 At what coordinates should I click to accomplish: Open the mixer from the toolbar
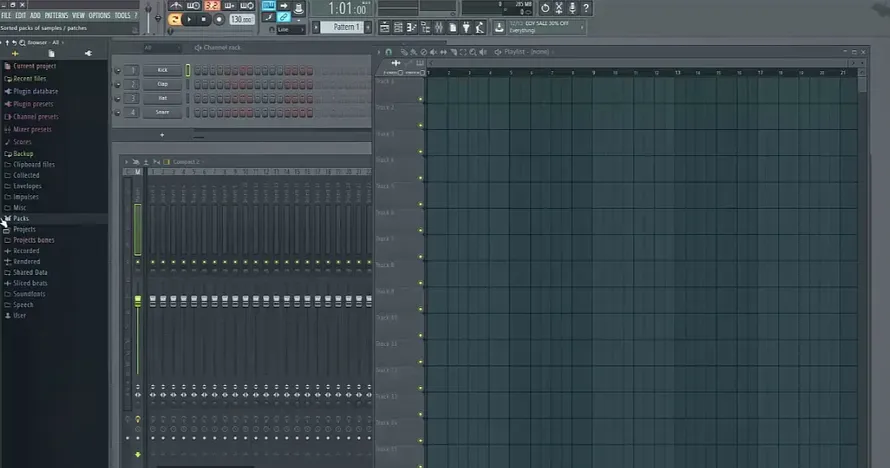[x=439, y=27]
